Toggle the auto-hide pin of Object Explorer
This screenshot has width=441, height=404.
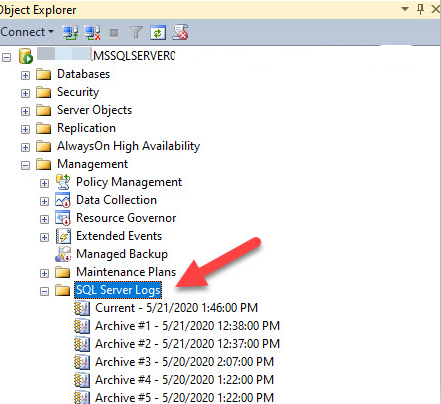(421, 9)
